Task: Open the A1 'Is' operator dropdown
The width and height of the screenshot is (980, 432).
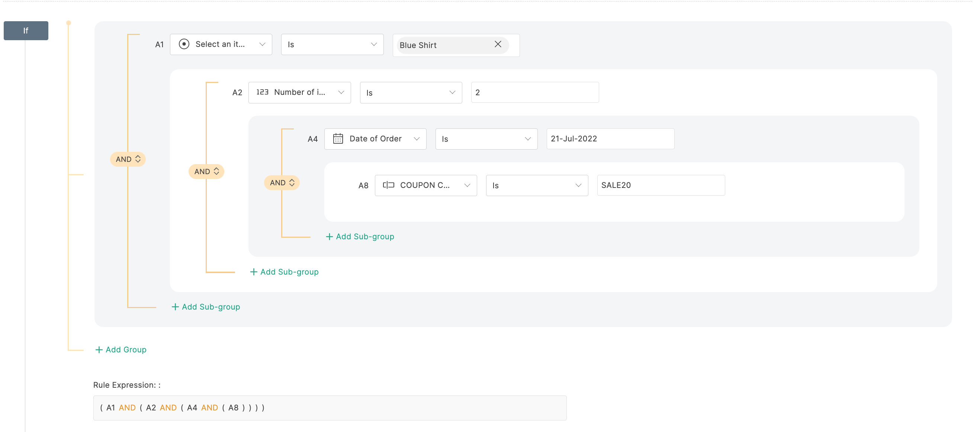Action: (332, 45)
